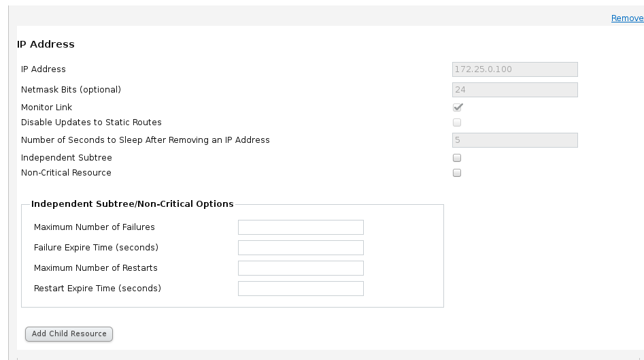The height and width of the screenshot is (360, 644).
Task: Click the Number of Seconds to Sleep label
Action: (146, 140)
